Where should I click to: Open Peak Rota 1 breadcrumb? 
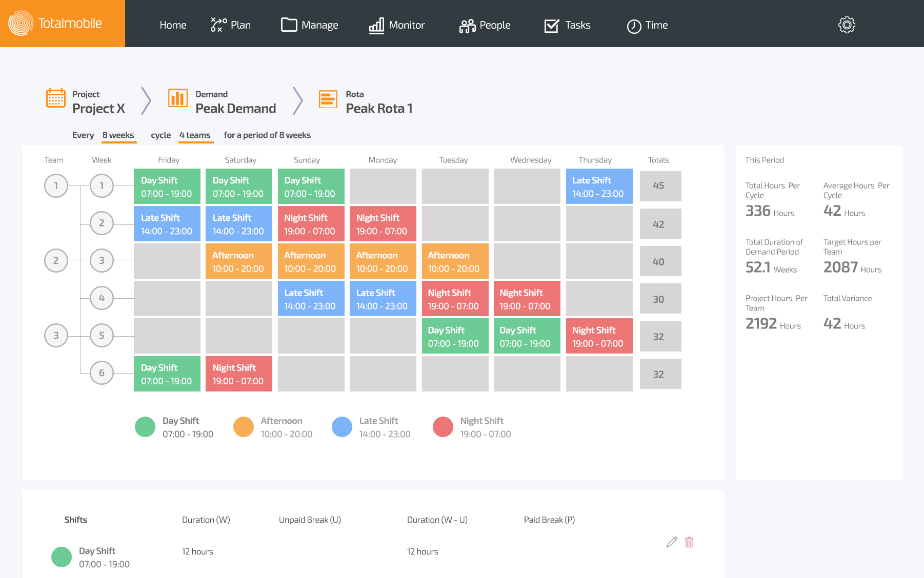[x=379, y=109]
